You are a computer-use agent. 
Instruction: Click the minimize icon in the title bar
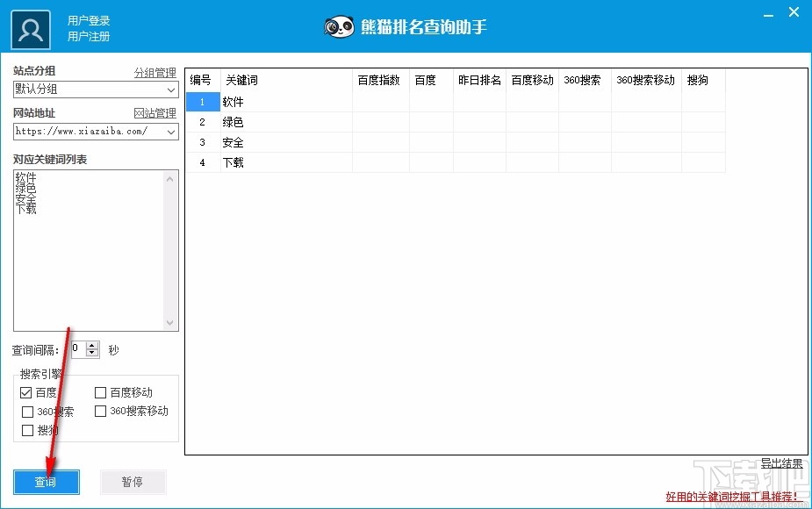click(x=767, y=12)
